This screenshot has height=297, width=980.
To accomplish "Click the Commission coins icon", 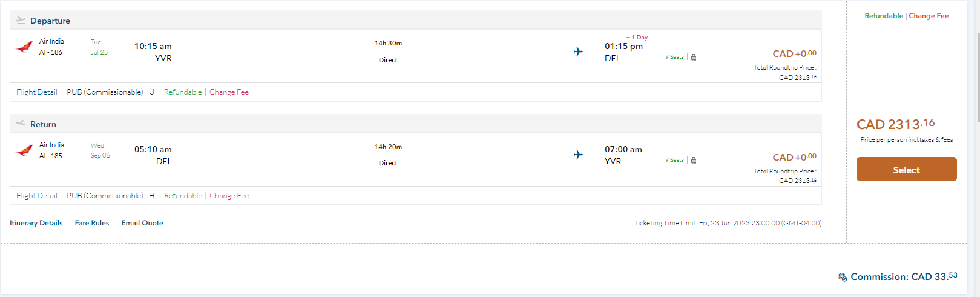I will (843, 277).
